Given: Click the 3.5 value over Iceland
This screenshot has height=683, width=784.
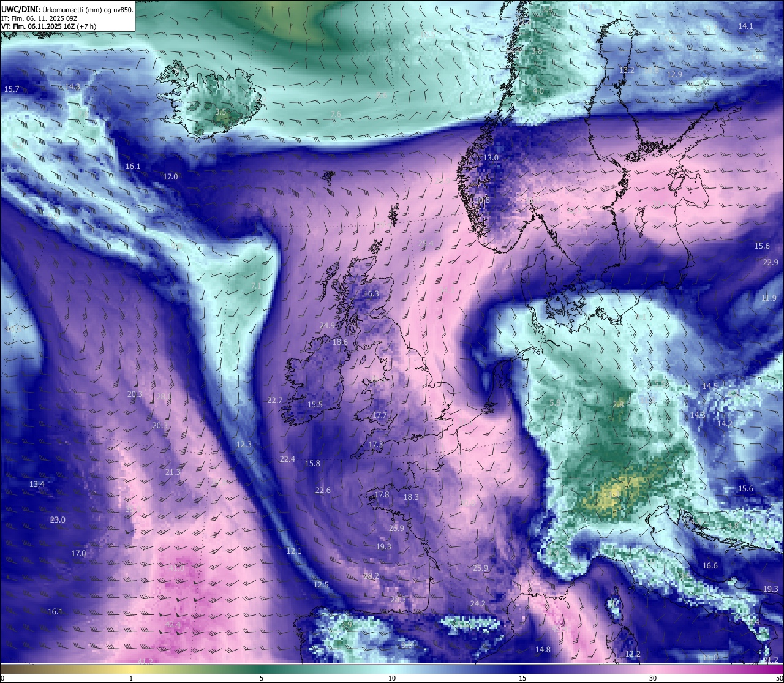Looking at the screenshot, I should pyautogui.click(x=221, y=112).
